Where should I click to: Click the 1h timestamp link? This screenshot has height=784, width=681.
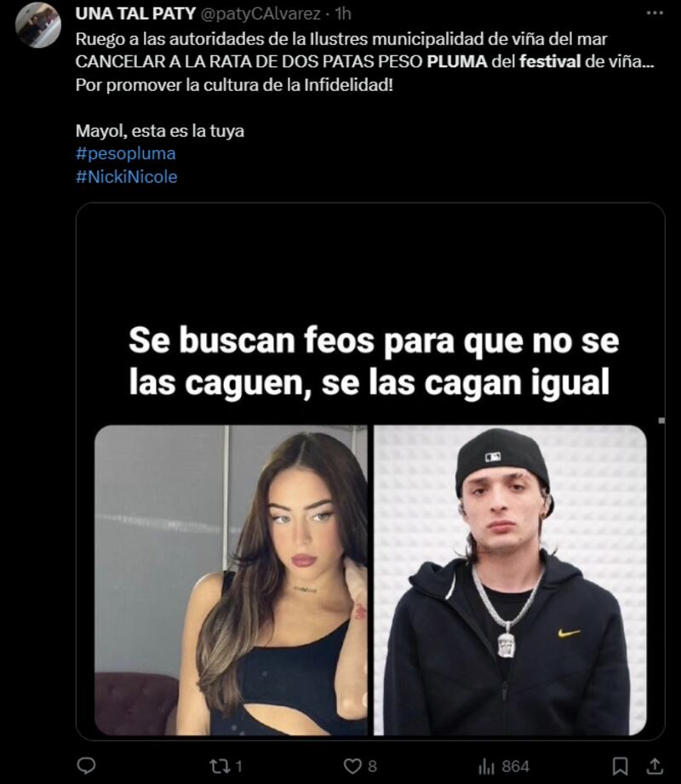[x=343, y=14]
